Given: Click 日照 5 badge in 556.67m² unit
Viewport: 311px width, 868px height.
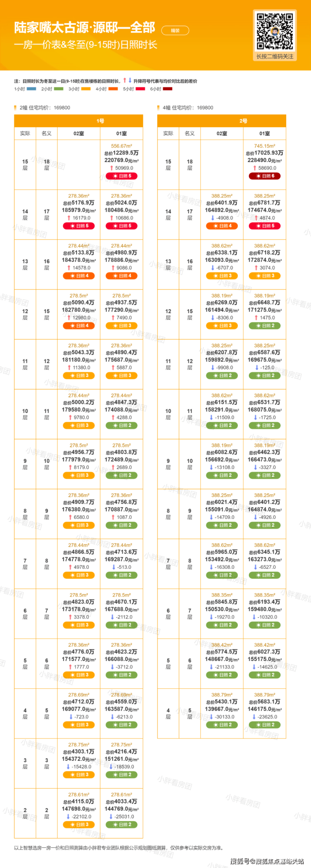Looking at the screenshot, I should pyautogui.click(x=121, y=176).
